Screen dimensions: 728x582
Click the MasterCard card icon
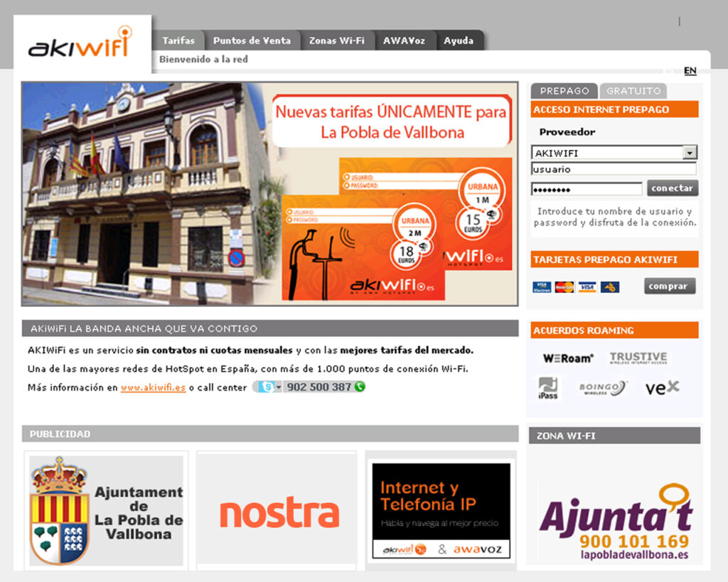564,287
